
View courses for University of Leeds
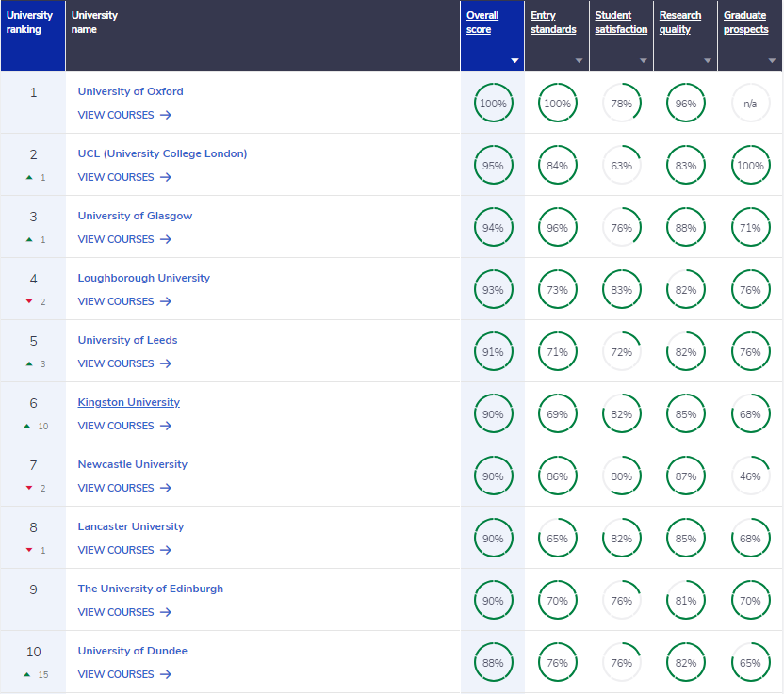click(124, 363)
